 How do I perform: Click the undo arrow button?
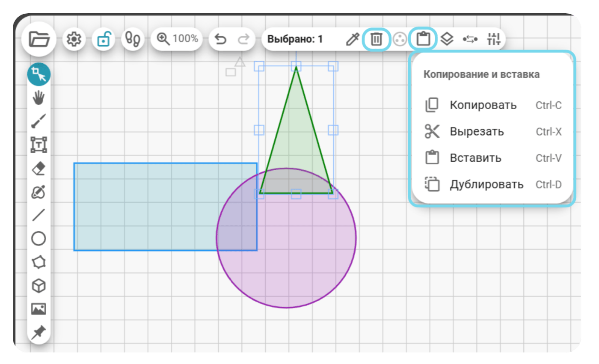(220, 39)
